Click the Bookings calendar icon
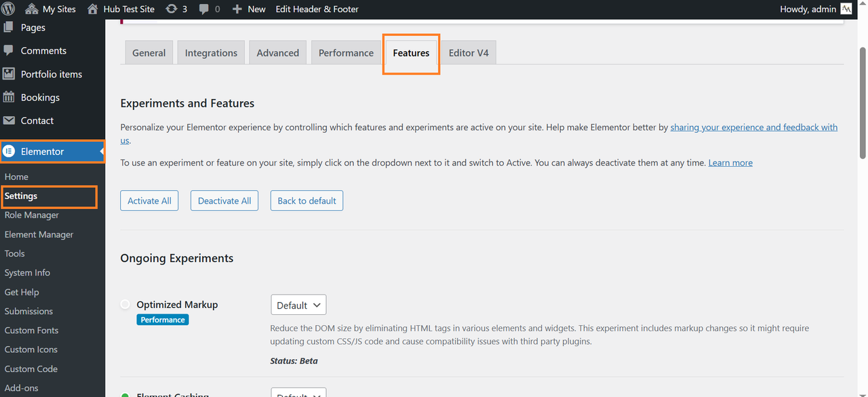 [x=9, y=97]
